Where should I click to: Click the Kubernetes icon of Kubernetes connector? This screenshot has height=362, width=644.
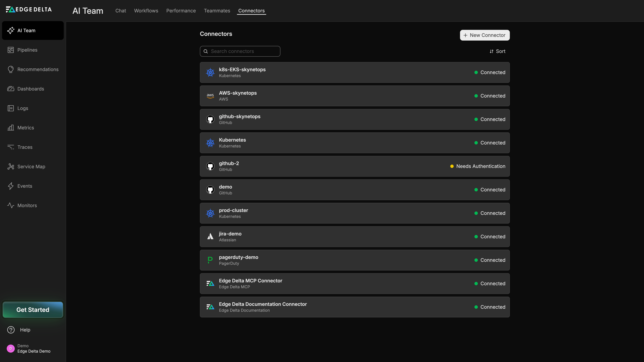click(210, 143)
